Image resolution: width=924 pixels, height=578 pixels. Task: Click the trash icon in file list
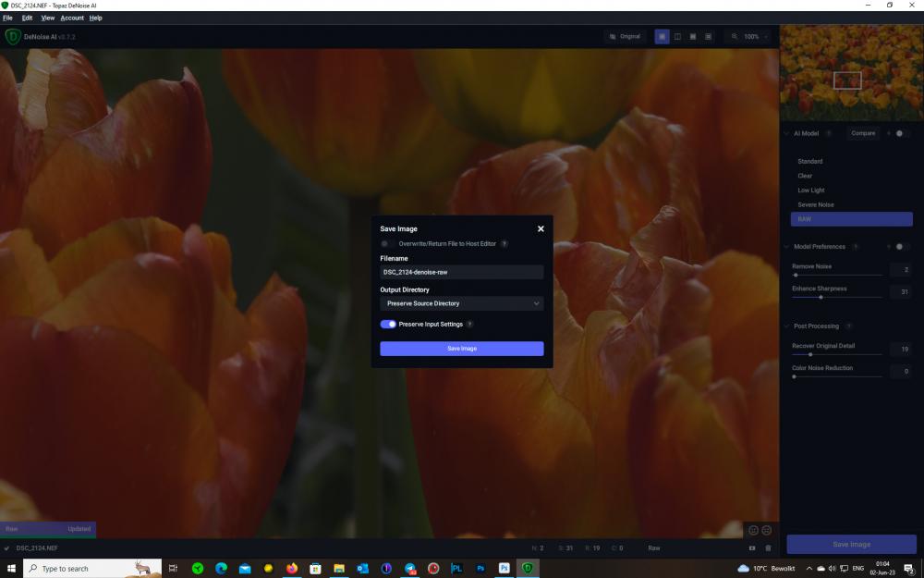[769, 547]
